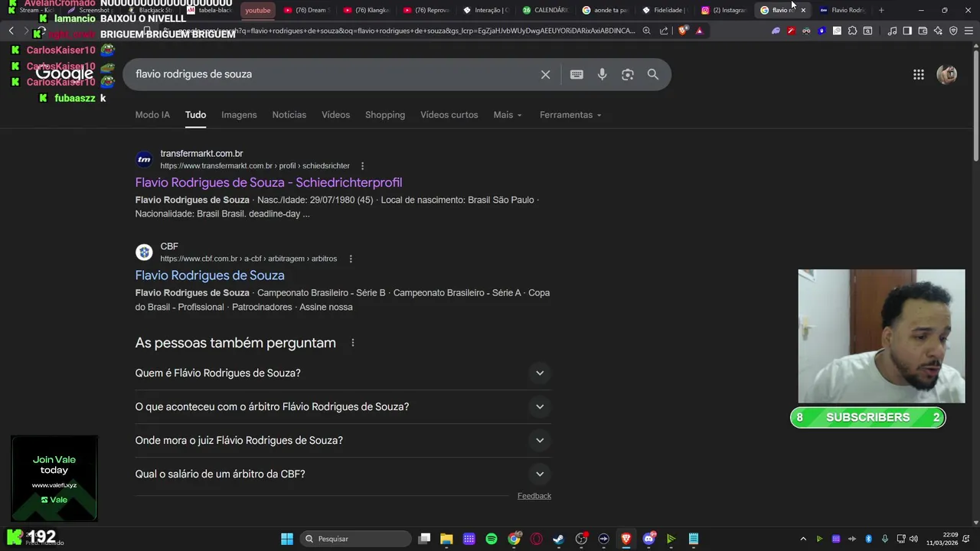
Task: Open the browser extensions puzzle icon
Action: [852, 31]
